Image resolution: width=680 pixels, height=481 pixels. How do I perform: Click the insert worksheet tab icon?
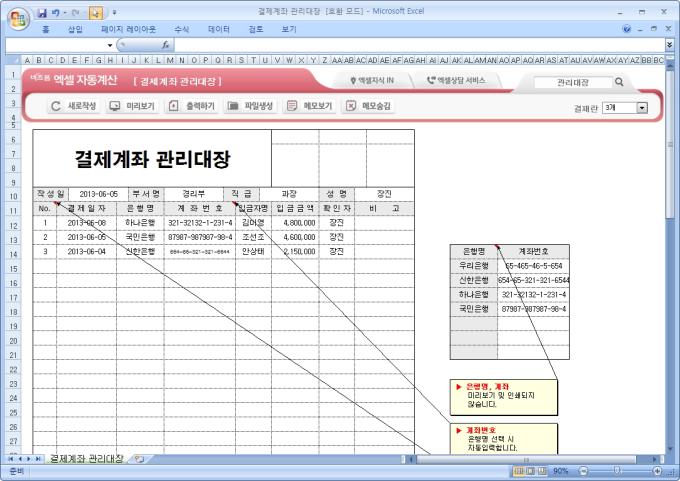pyautogui.click(x=139, y=458)
